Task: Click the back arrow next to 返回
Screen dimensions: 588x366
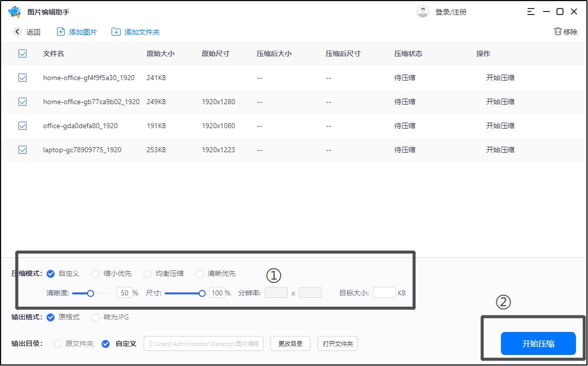Action: (x=17, y=32)
